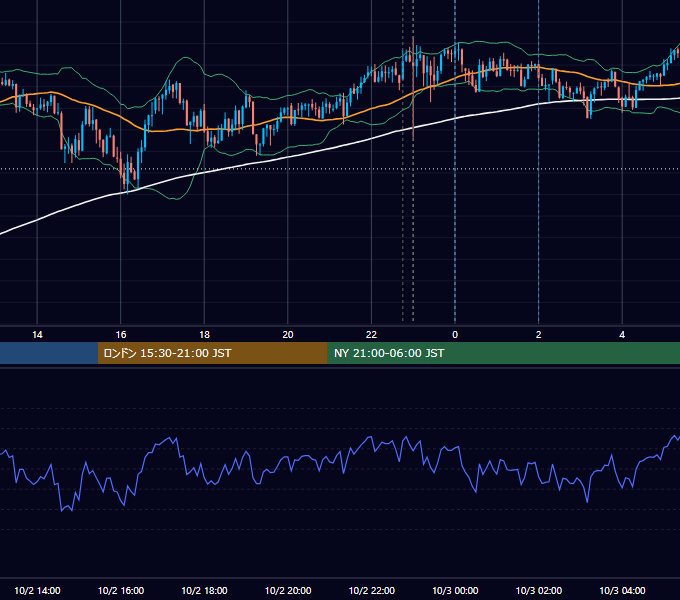Click the 20 hour axis label
Viewport: 680px width, 600px height.
pyautogui.click(x=288, y=335)
